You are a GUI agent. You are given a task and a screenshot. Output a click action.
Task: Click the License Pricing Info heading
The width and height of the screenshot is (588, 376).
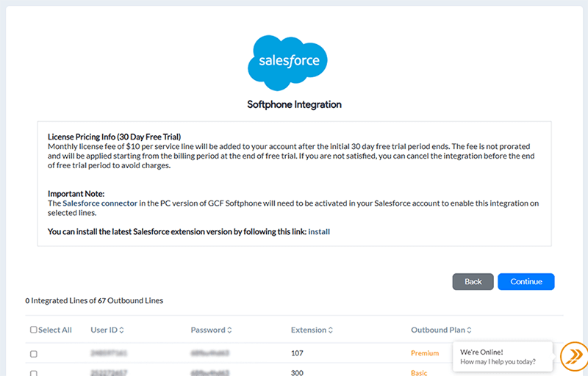pos(115,137)
